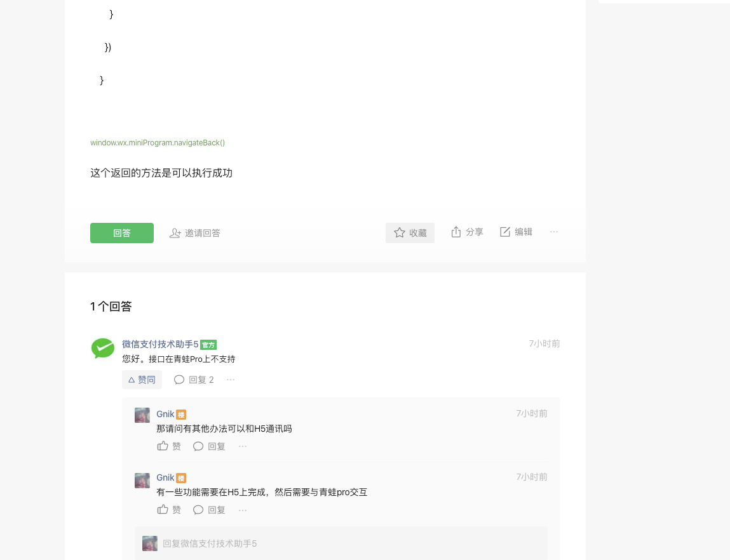Open Gnik's profile from first comment name

165,414
